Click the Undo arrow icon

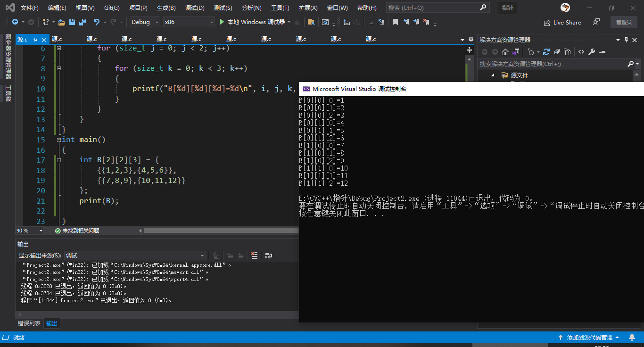click(x=97, y=22)
